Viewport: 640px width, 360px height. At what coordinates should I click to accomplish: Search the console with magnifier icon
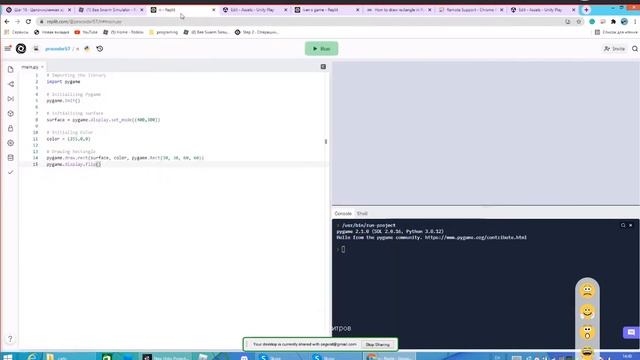click(x=623, y=225)
